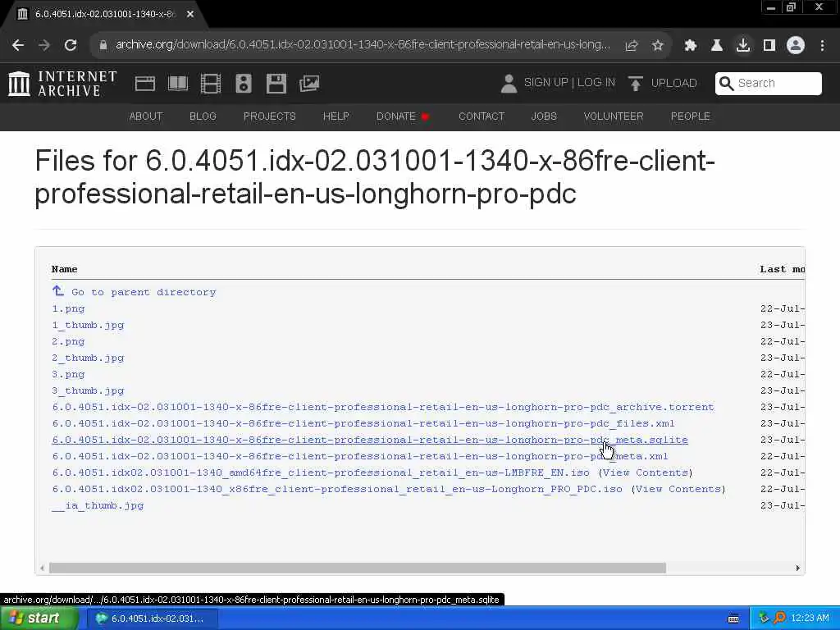Open the Texts book icon
840x630 pixels.
click(x=178, y=84)
